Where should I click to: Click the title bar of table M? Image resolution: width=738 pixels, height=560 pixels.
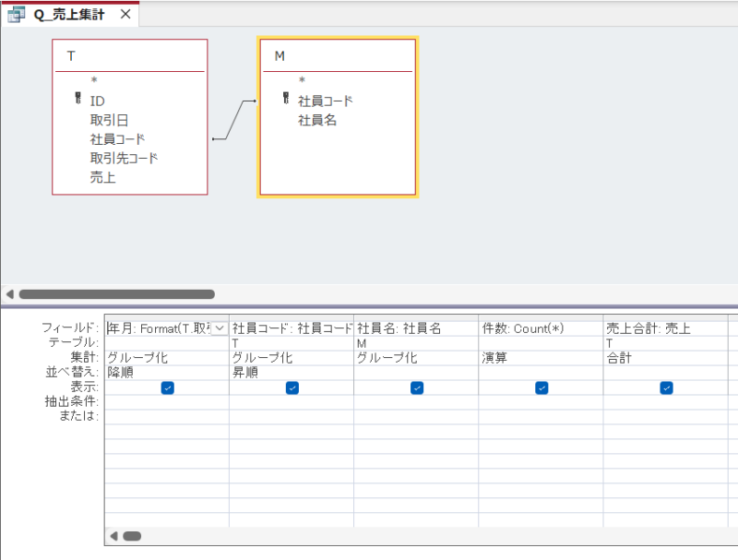pos(338,56)
